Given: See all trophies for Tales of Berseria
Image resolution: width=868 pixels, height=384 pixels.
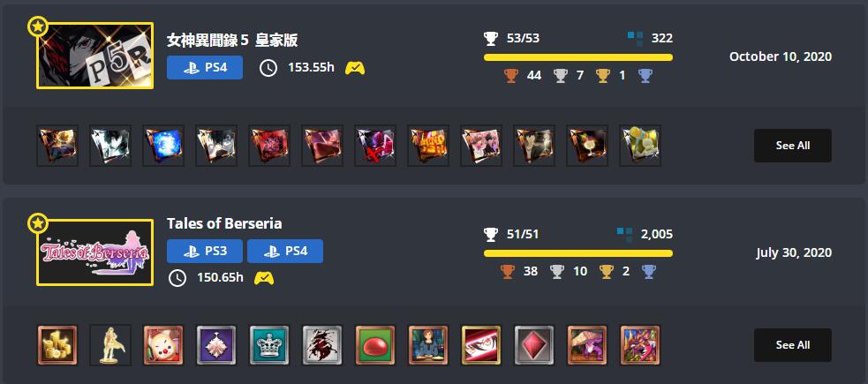Looking at the screenshot, I should coord(793,344).
